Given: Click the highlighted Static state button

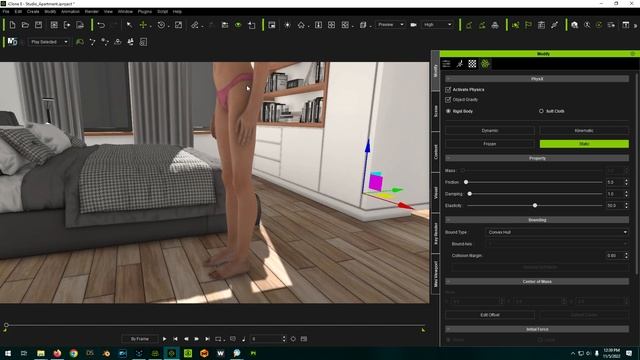Looking at the screenshot, I should tap(584, 144).
